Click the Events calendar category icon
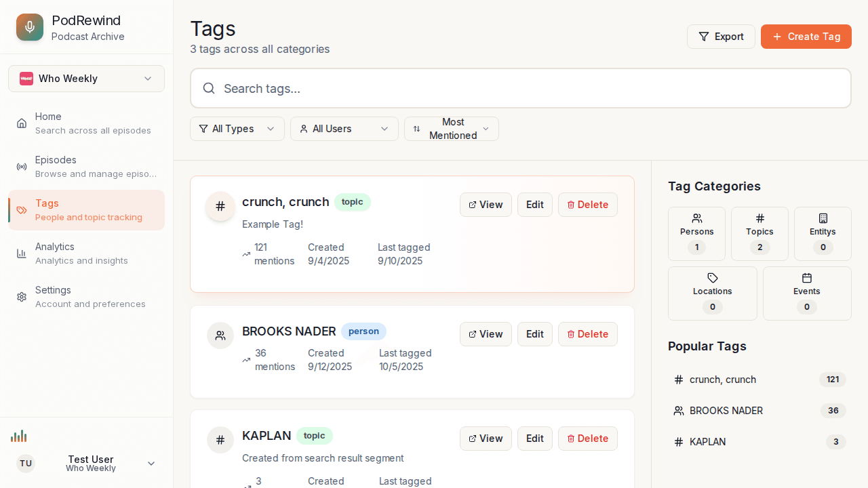Screen dimensions: 868x488 [x=807, y=278]
